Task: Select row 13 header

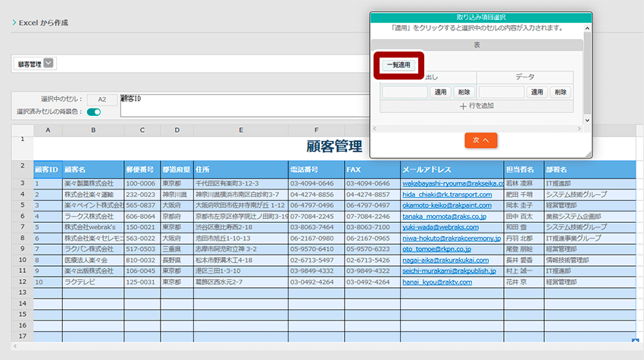Action: [23, 293]
